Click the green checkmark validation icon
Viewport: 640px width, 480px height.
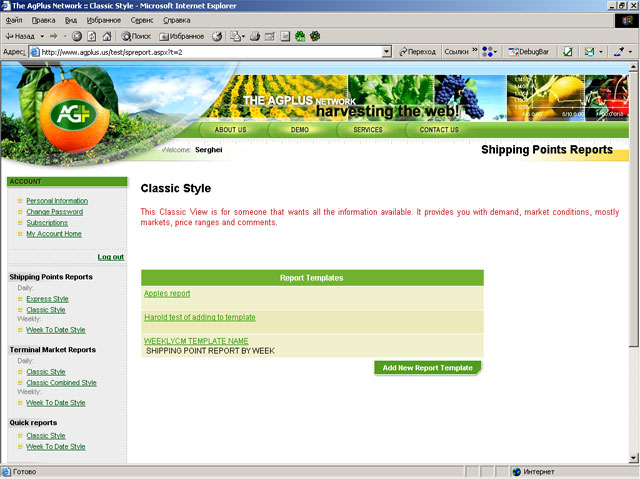coord(568,52)
